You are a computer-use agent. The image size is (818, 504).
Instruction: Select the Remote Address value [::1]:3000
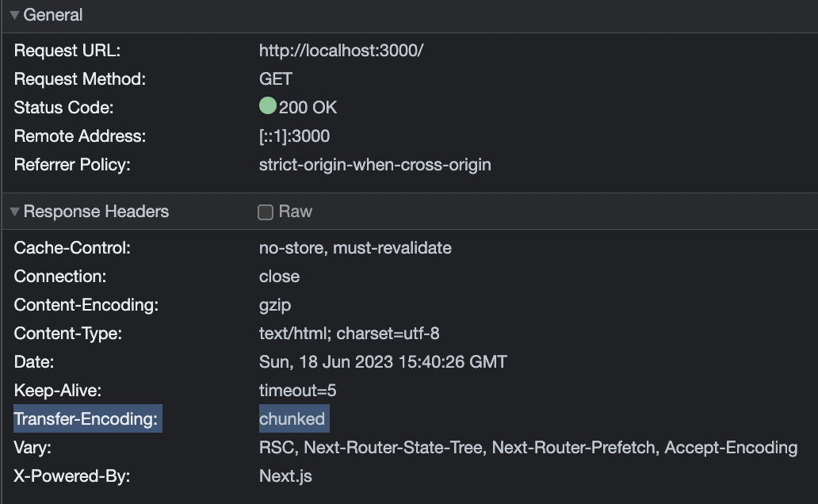294,136
